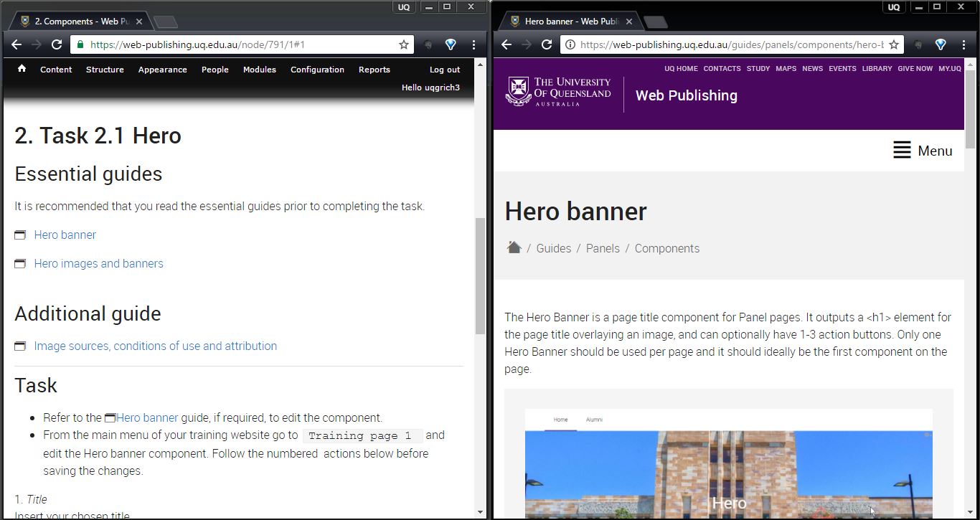
Task: Click MAPS in the top navigation
Action: (x=786, y=69)
